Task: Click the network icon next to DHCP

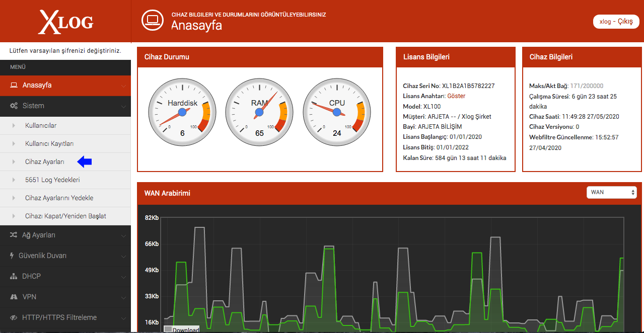Action: pyautogui.click(x=14, y=276)
